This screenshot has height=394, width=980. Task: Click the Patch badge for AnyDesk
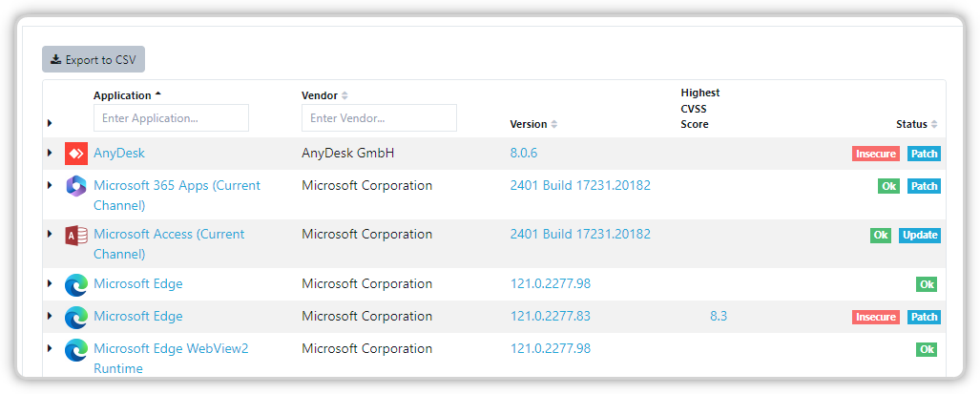click(924, 154)
